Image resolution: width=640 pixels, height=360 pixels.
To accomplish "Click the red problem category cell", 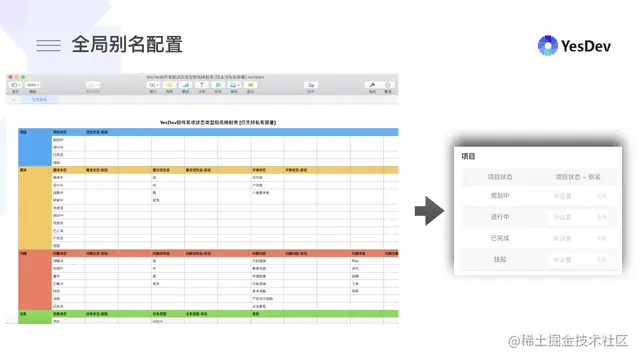I will click(x=35, y=280).
